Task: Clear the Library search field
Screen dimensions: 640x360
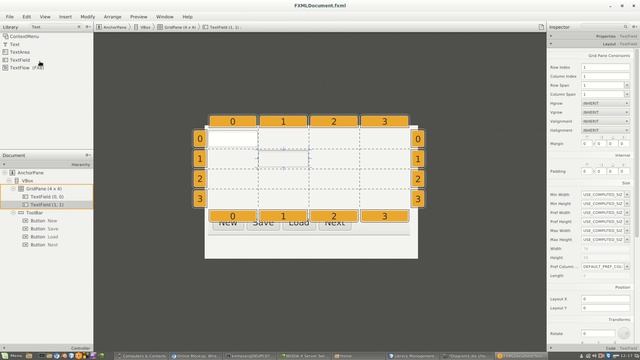Action: [x=79, y=27]
